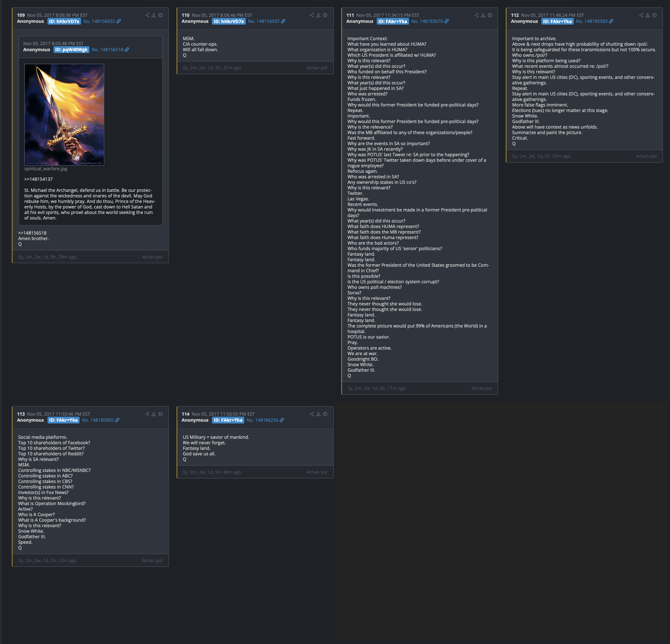
Task: Share post 114 using the share icon
Action: [312, 414]
